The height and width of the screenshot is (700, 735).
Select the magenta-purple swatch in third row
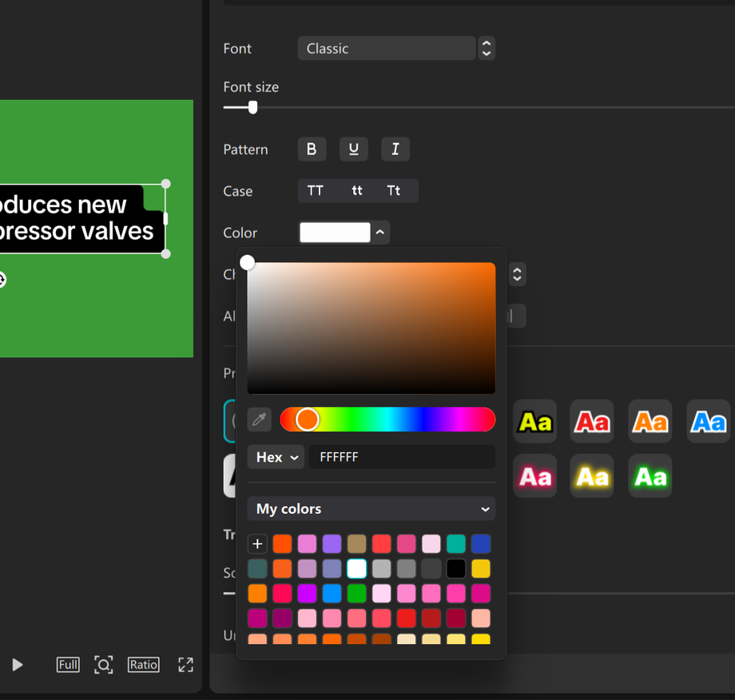pos(307,593)
